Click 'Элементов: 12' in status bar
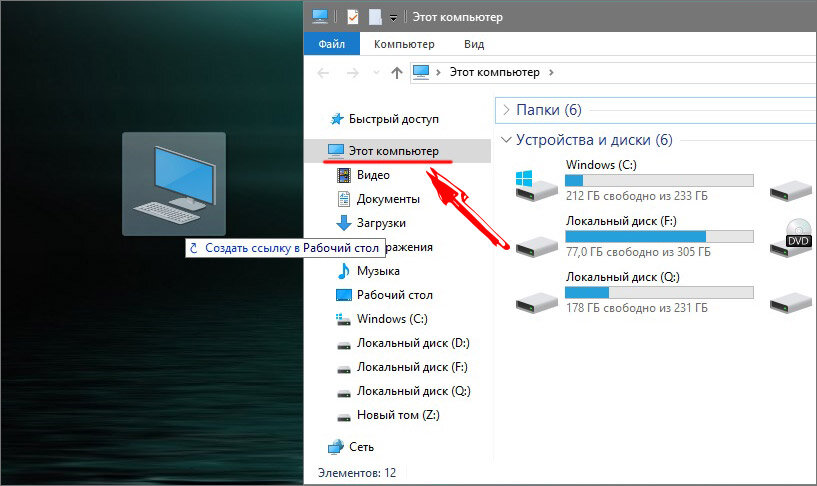 pos(357,472)
